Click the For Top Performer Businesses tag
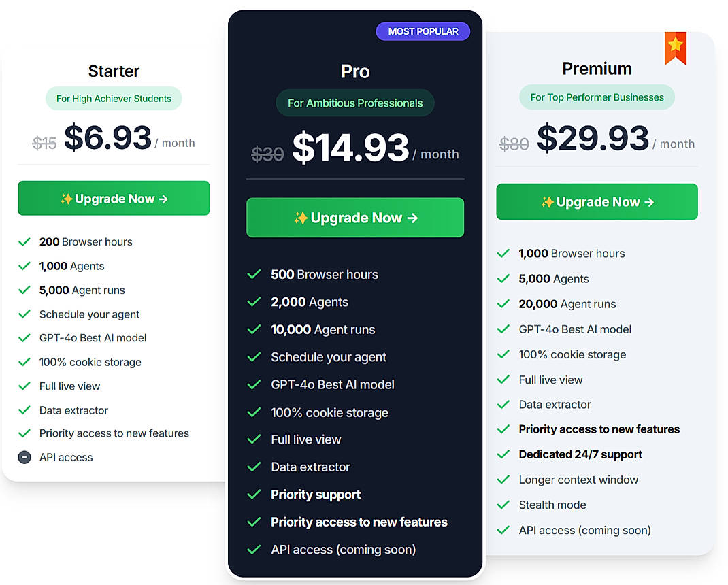728x585 pixels. click(x=597, y=97)
